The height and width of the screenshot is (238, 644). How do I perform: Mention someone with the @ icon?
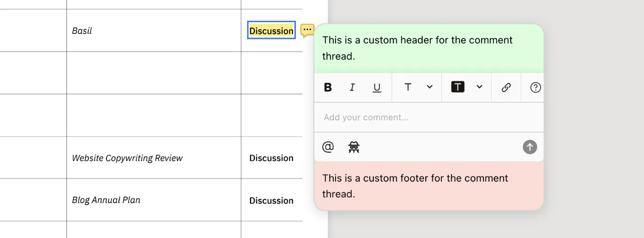pyautogui.click(x=328, y=147)
